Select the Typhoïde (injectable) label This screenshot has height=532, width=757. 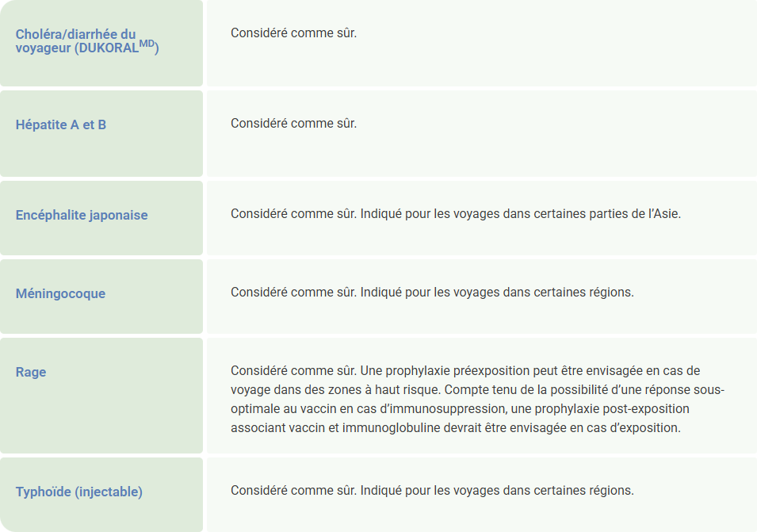tap(79, 492)
